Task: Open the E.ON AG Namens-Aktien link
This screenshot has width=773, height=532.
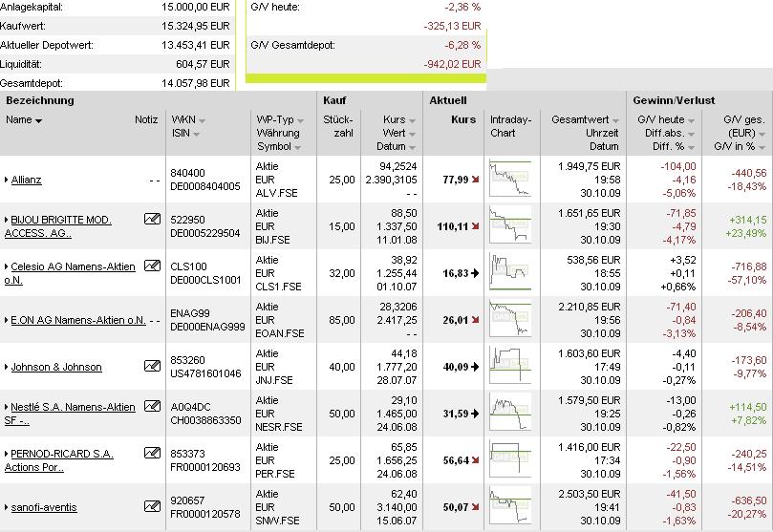Action: [78, 320]
